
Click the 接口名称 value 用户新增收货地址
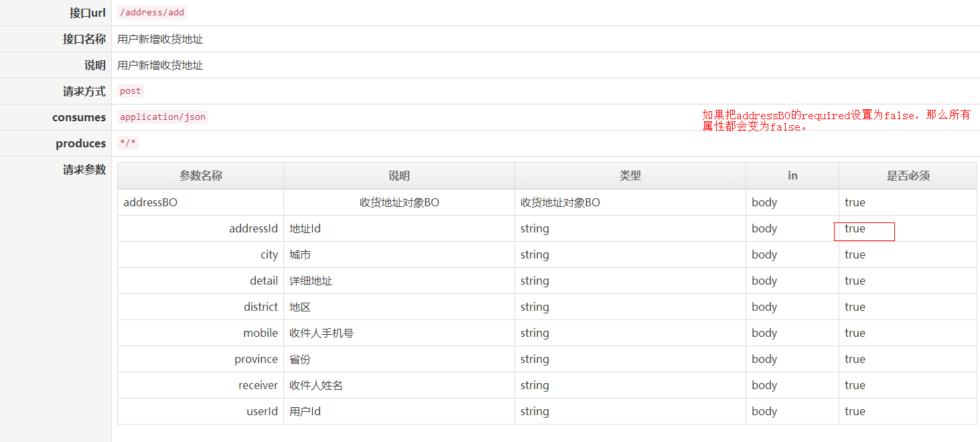click(160, 39)
